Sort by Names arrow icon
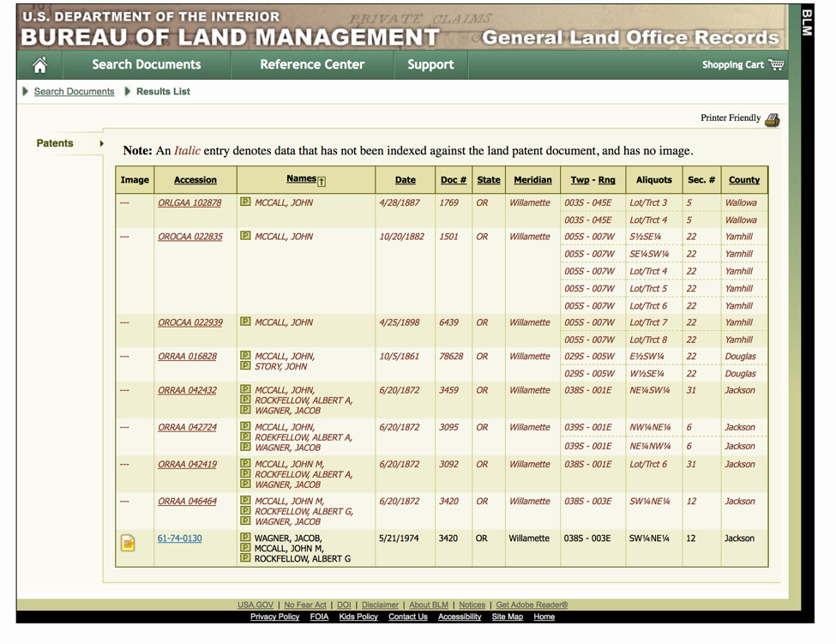The height and width of the screenshot is (644, 836). click(322, 182)
